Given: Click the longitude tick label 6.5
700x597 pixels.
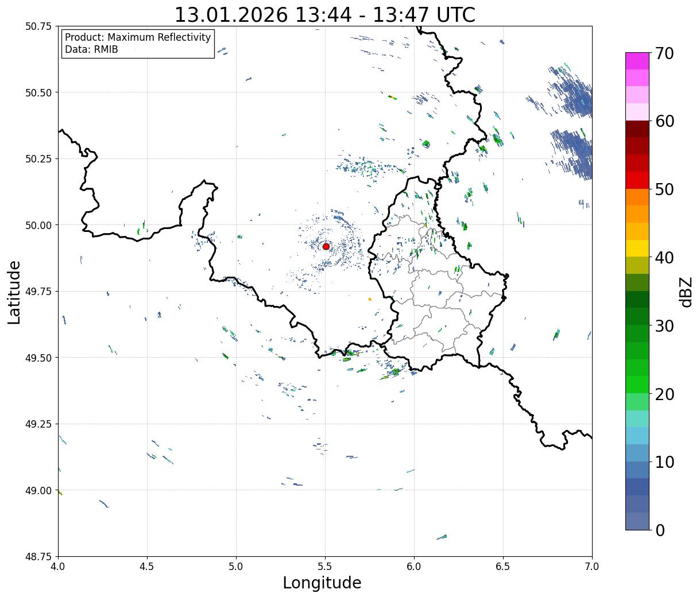Looking at the screenshot, I should click(x=503, y=567).
